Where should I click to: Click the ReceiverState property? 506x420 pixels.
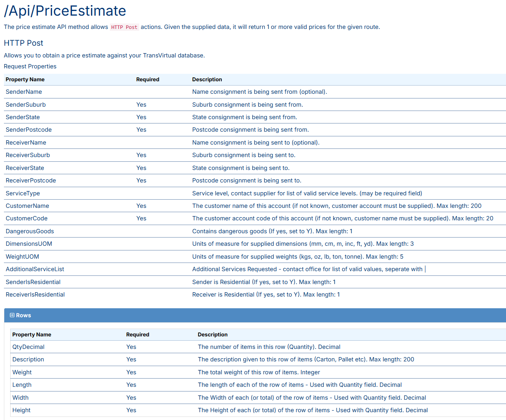pos(25,168)
